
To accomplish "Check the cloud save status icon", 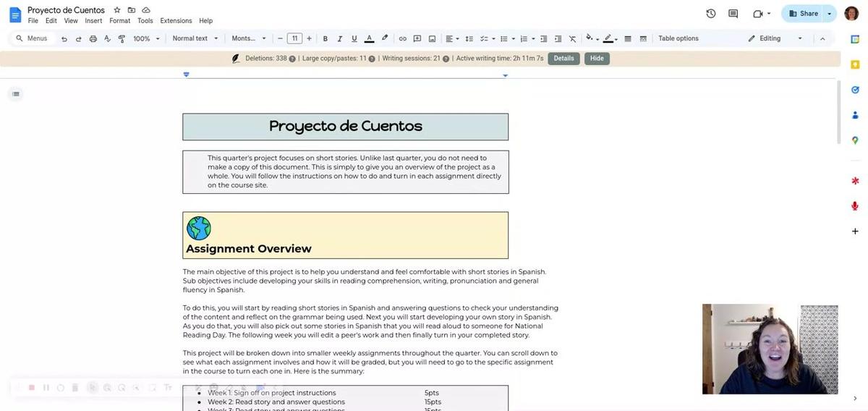I will [146, 10].
